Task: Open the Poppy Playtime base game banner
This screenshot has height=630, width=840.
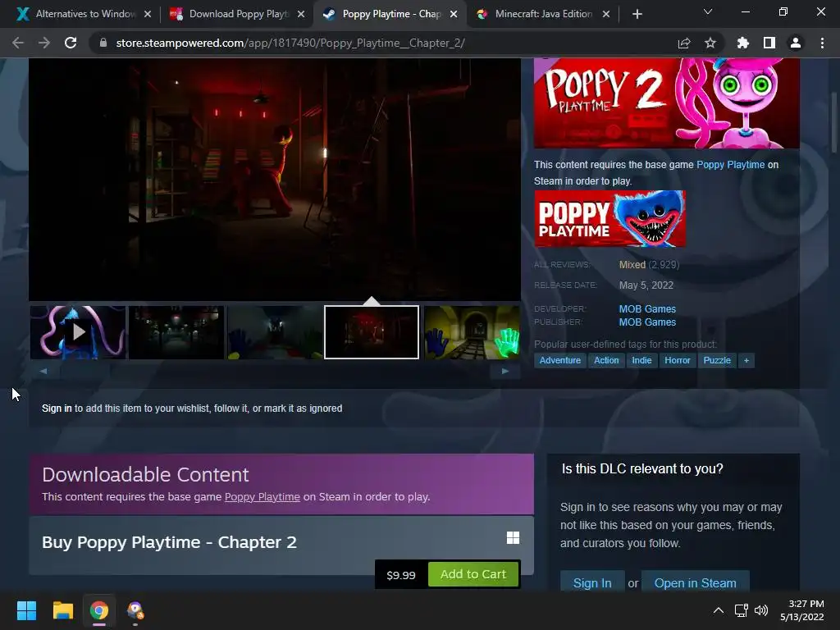Action: tap(609, 218)
